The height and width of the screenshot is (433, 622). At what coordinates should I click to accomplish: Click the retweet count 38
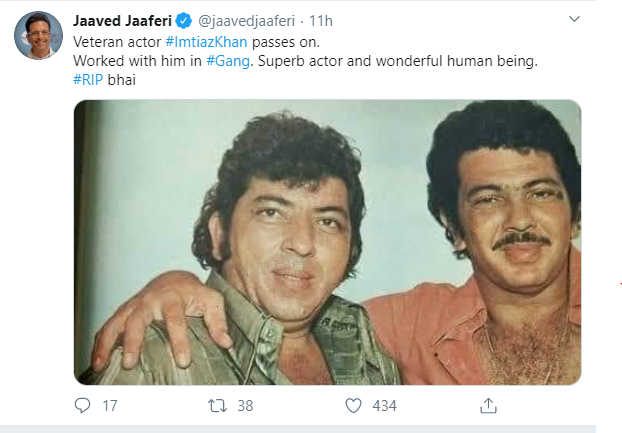[245, 405]
